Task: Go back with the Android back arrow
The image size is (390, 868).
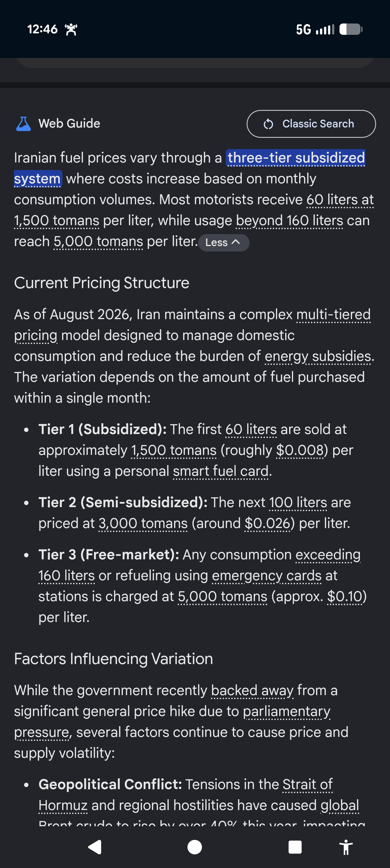Action: point(95,847)
